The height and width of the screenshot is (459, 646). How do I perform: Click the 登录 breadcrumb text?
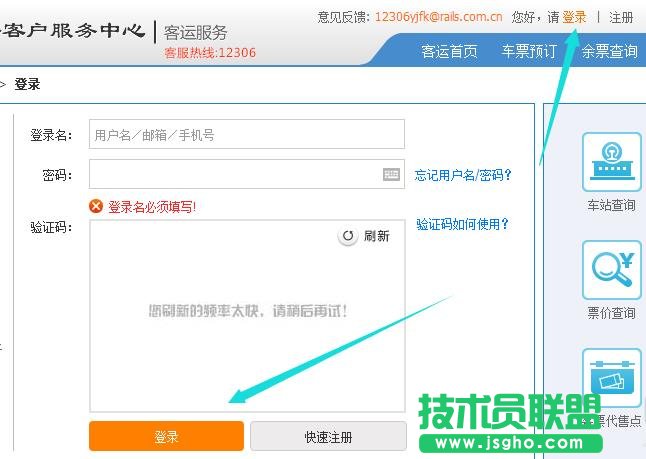coord(27,84)
